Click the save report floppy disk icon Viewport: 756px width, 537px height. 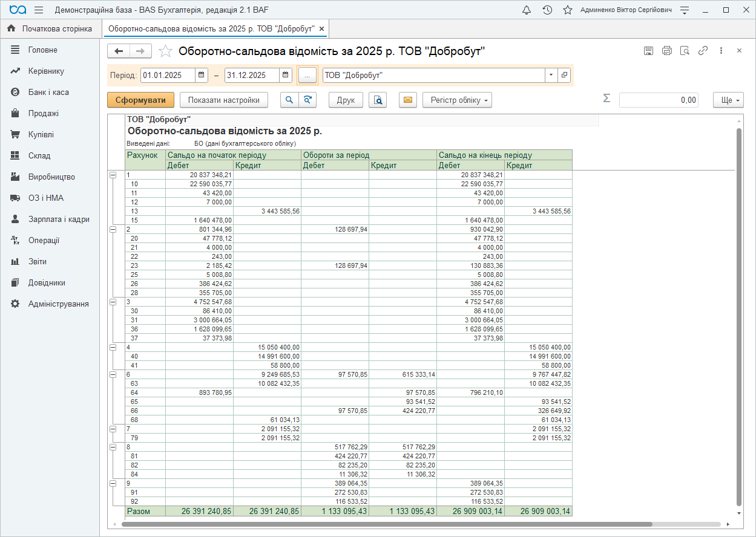click(x=648, y=51)
